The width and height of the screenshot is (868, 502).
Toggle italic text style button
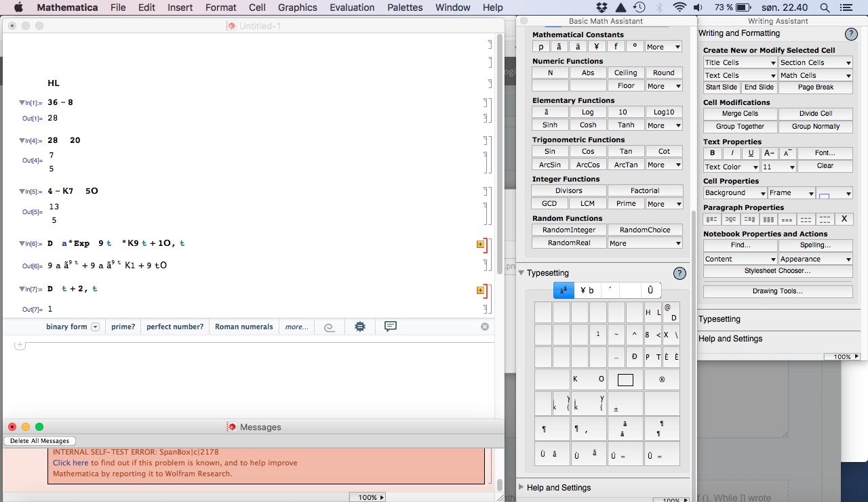(732, 153)
